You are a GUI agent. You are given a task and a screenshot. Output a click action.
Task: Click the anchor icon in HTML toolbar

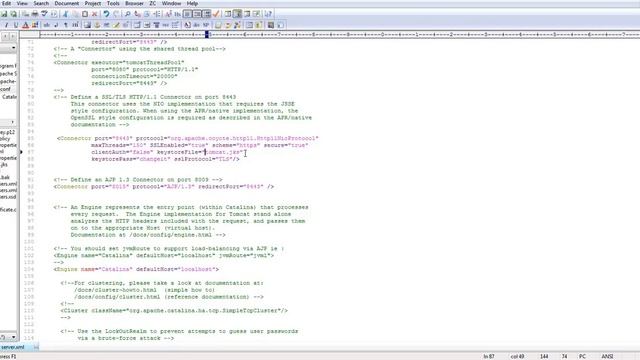pyautogui.click(x=97, y=25)
